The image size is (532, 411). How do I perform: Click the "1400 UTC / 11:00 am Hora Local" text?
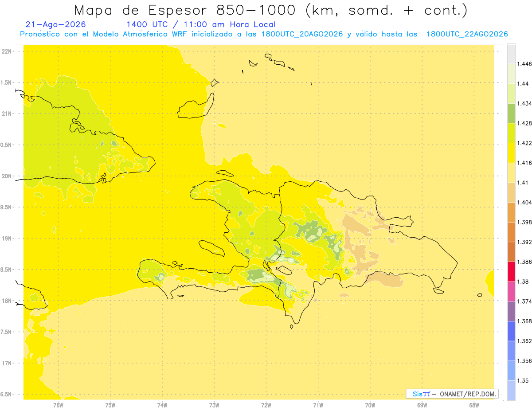[x=201, y=25]
